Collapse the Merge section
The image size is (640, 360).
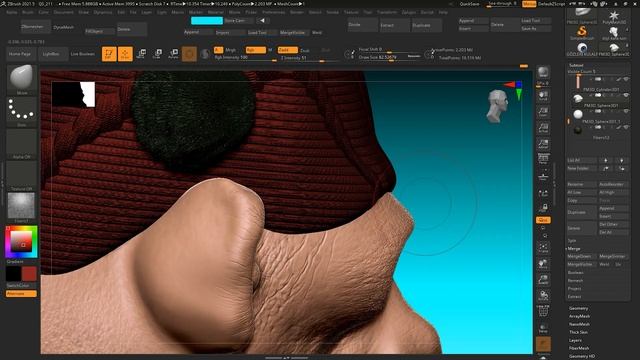[x=574, y=249]
